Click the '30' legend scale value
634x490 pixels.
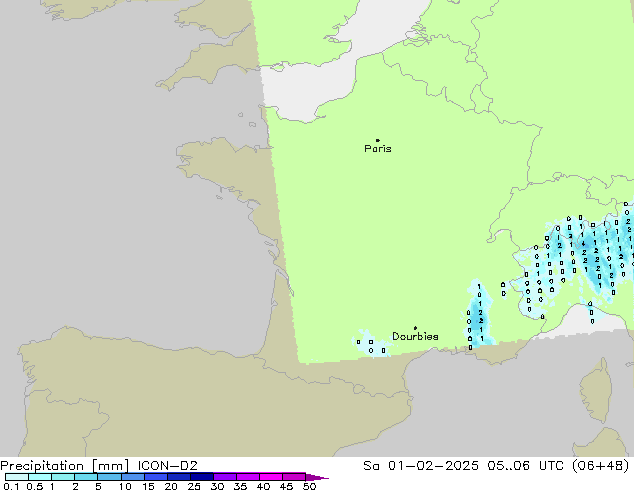point(217,486)
